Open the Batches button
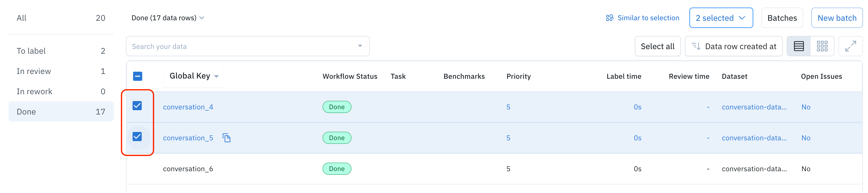 pyautogui.click(x=782, y=18)
